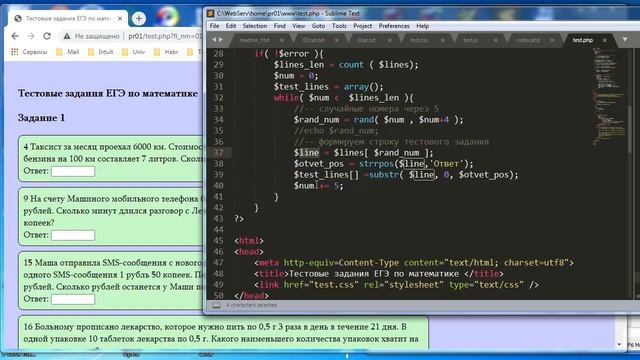Click the not-secure warning icon in address bar

[67, 36]
